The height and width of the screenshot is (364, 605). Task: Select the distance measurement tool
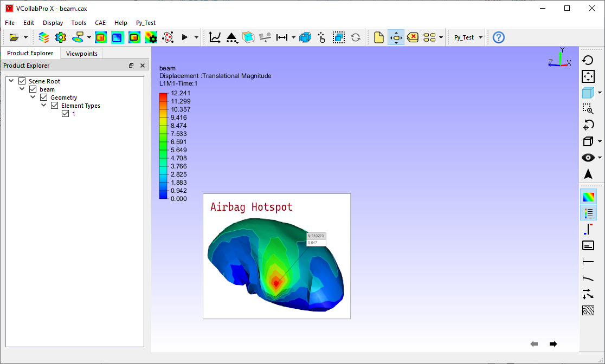282,37
